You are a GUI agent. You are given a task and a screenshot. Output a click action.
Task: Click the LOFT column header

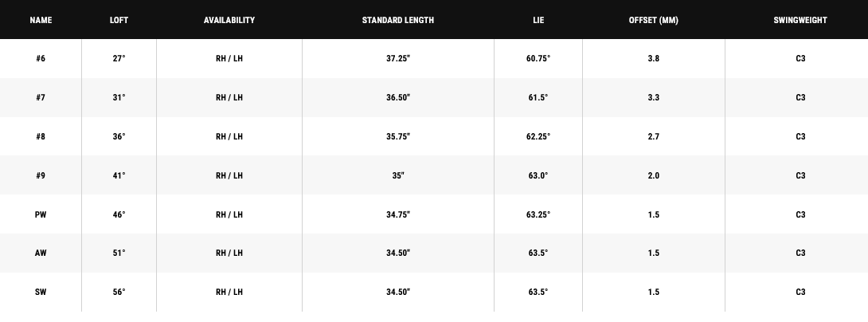click(x=119, y=20)
